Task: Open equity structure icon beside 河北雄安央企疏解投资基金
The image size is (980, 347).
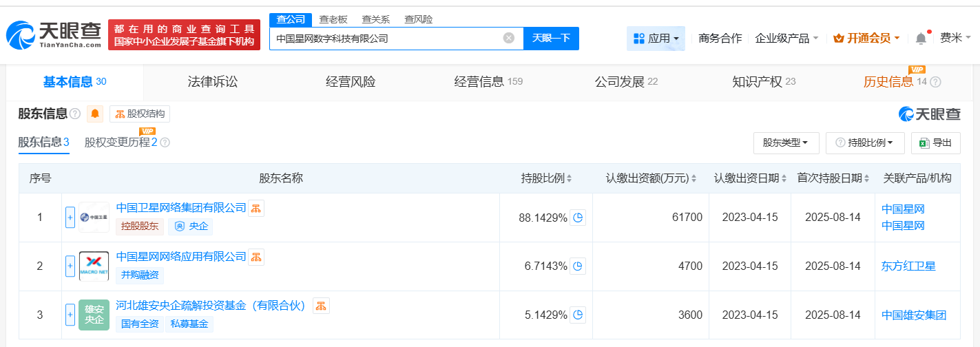Action: pos(321,306)
